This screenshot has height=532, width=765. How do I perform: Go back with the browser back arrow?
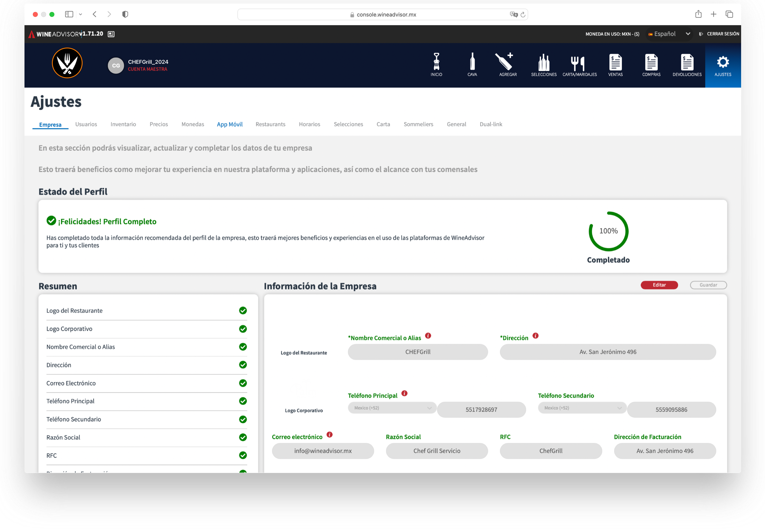click(x=95, y=14)
